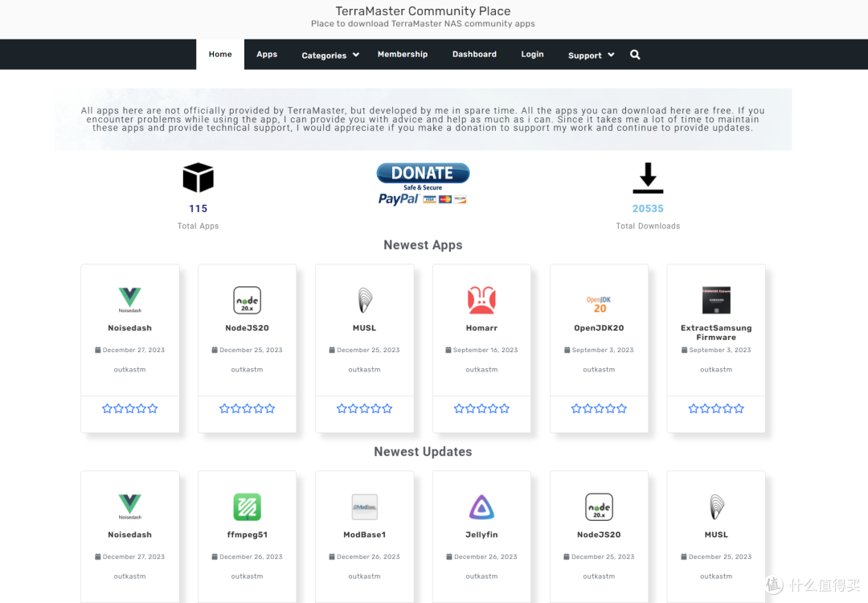Click the September 16, 2023 date text
868x603 pixels.
tap(485, 350)
